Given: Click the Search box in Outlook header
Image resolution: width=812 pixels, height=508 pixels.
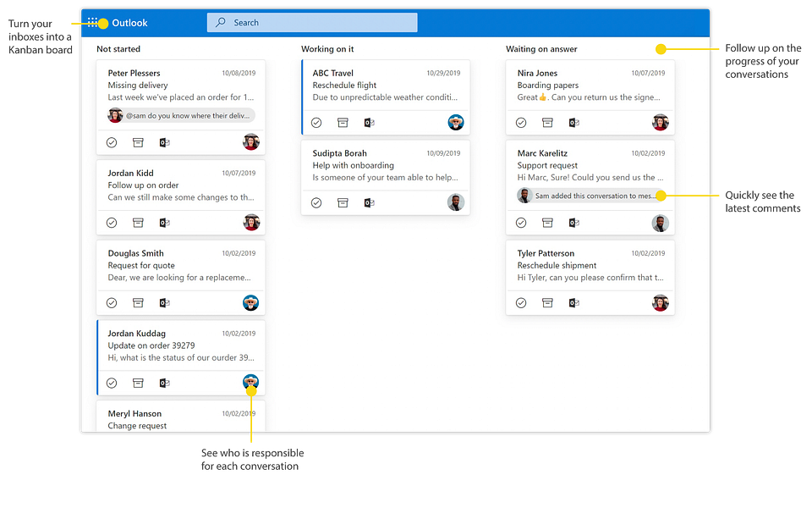Looking at the screenshot, I should point(312,22).
